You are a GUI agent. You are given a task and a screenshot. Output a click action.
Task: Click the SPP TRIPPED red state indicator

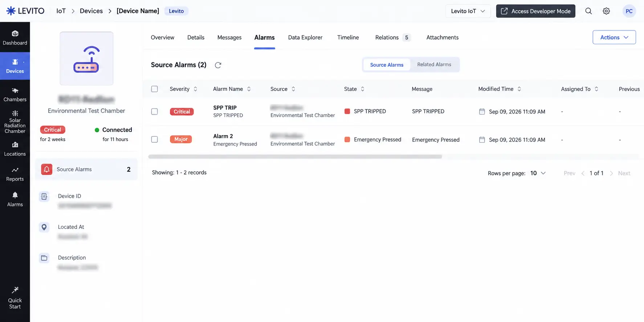(x=347, y=111)
